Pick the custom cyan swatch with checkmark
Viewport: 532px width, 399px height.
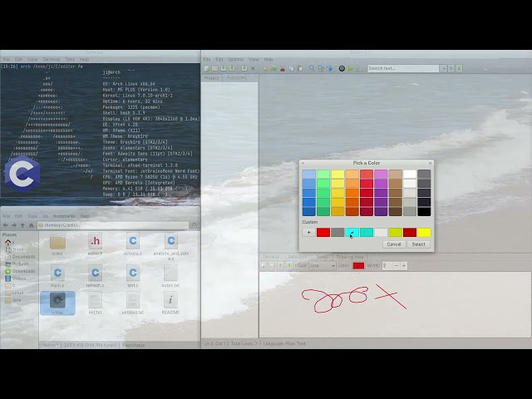click(x=352, y=233)
